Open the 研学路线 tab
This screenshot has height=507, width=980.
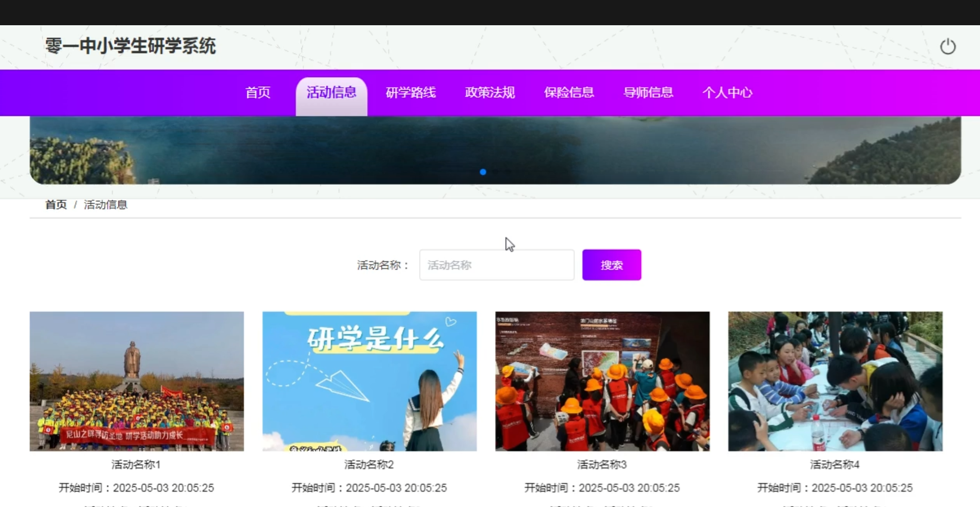(x=410, y=93)
